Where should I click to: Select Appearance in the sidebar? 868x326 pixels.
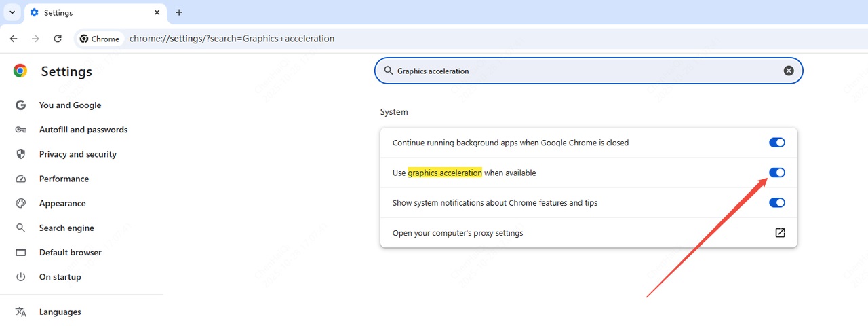click(x=62, y=203)
